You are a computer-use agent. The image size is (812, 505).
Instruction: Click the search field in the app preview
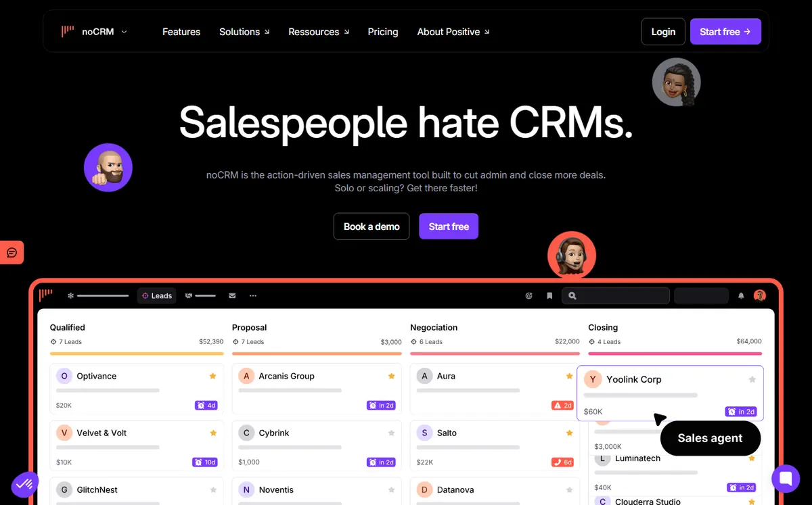tap(616, 295)
